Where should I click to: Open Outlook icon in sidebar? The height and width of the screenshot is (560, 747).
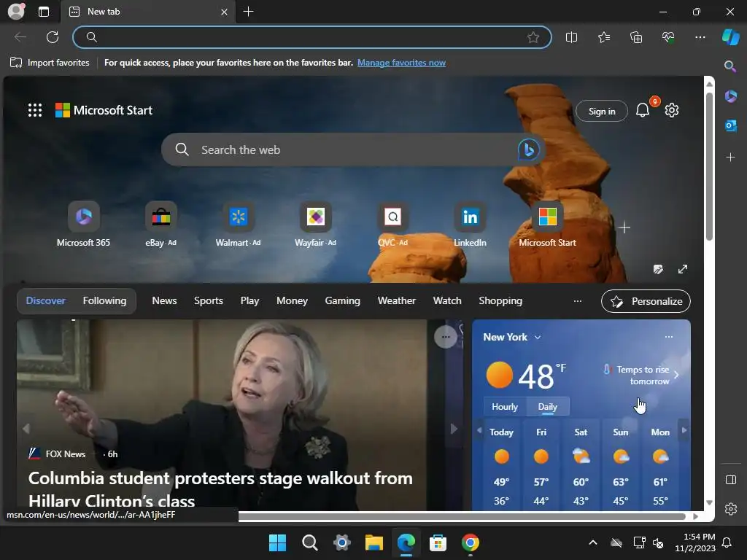(x=730, y=125)
